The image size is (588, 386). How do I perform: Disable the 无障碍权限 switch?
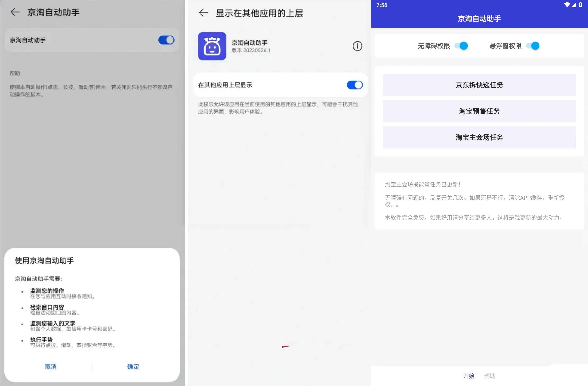pyautogui.click(x=461, y=46)
